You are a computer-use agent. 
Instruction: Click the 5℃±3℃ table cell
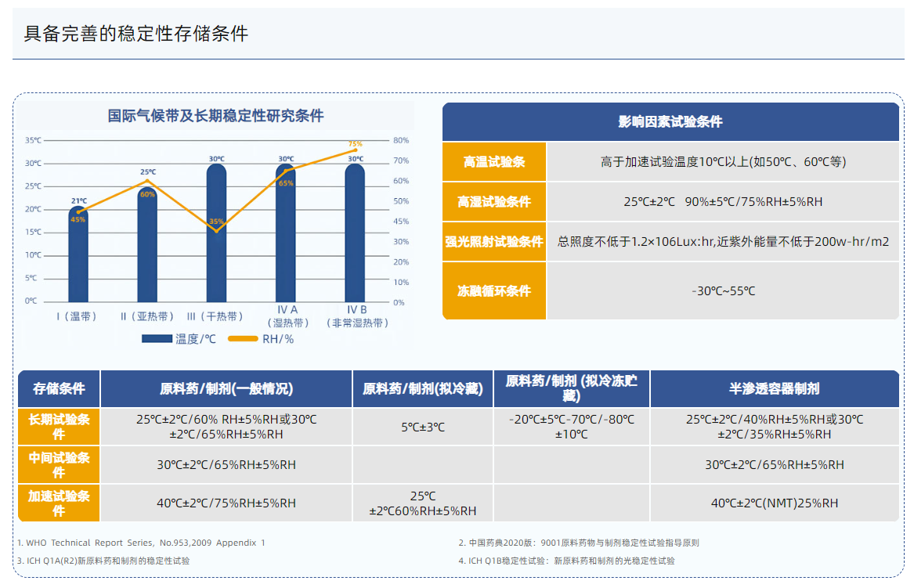click(422, 427)
